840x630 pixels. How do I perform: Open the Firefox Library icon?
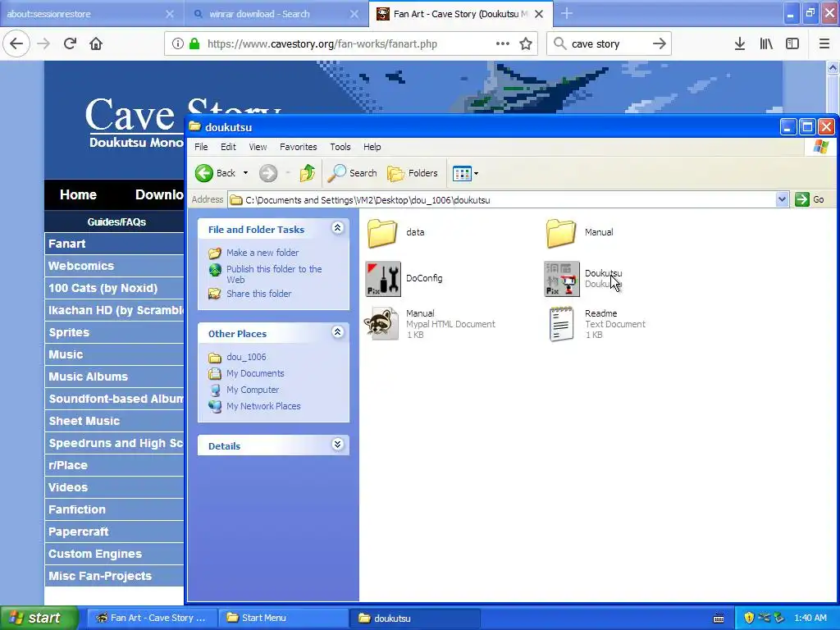(x=766, y=43)
